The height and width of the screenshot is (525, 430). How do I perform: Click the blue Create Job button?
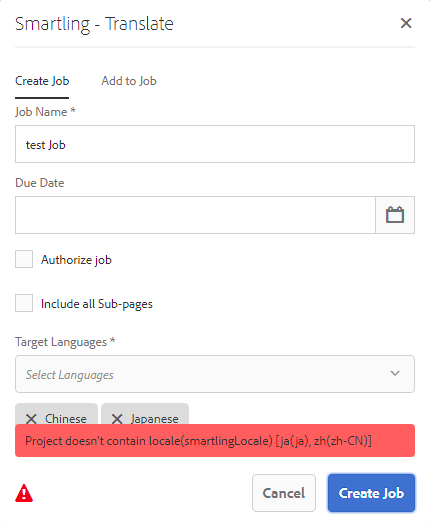point(371,493)
